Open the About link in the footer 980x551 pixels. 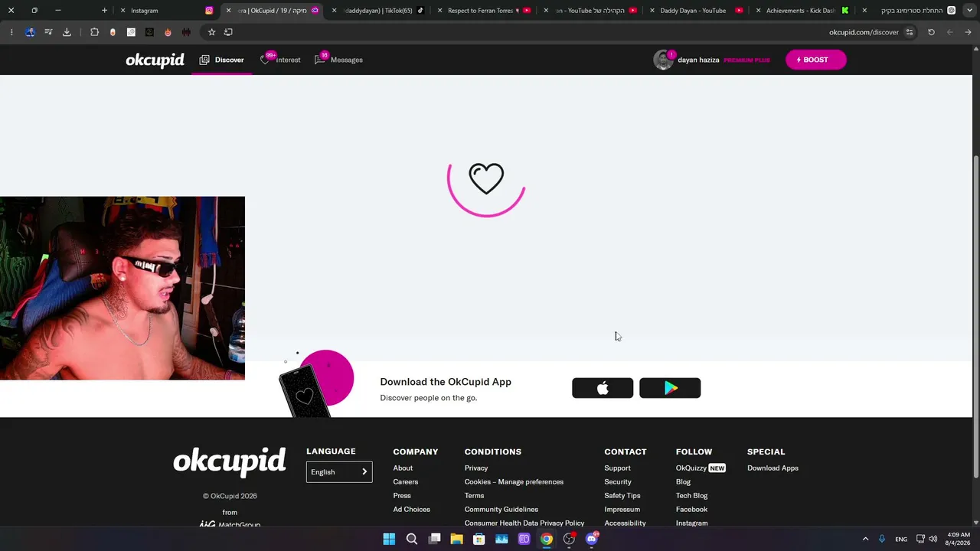403,468
